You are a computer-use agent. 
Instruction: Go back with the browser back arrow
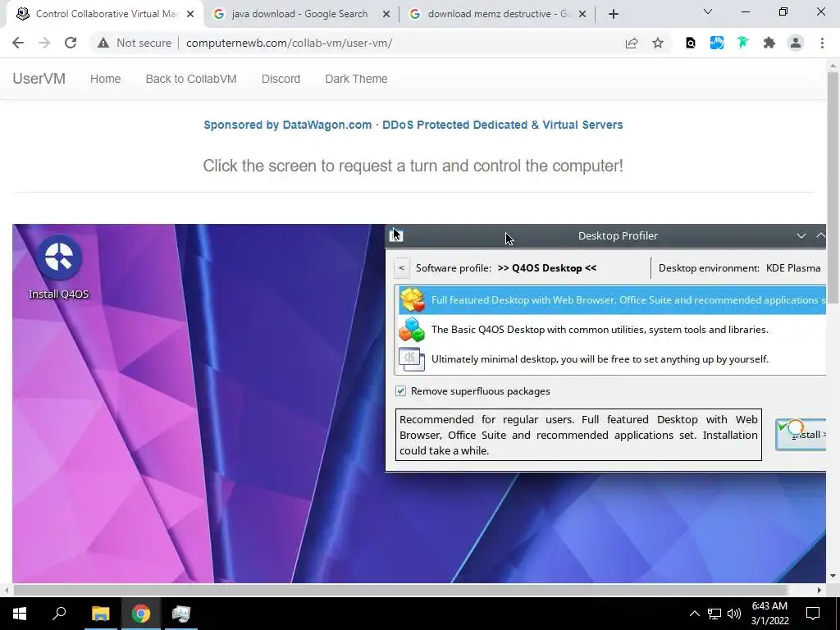tap(18, 43)
